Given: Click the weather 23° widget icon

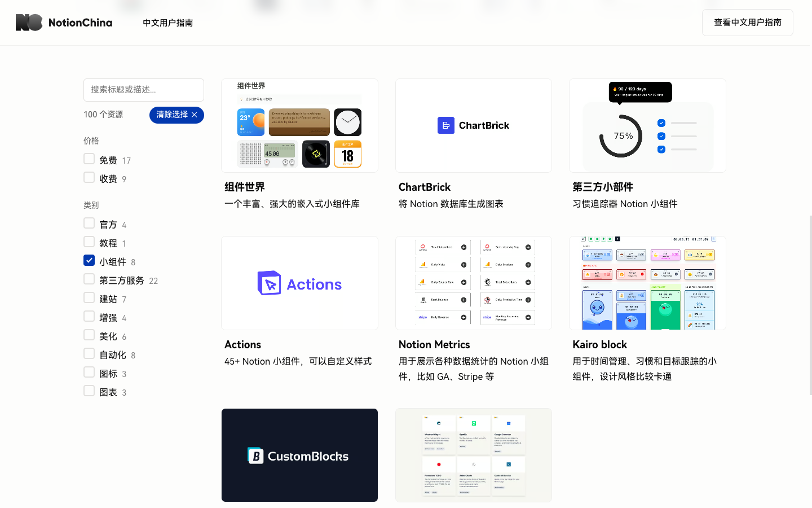Looking at the screenshot, I should [250, 122].
